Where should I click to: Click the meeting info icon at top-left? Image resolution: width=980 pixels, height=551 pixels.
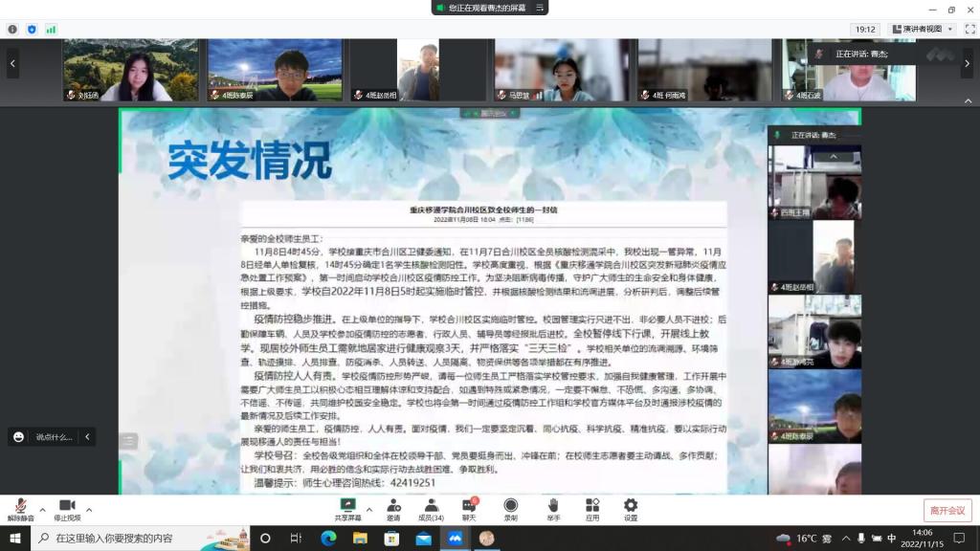pyautogui.click(x=12, y=30)
